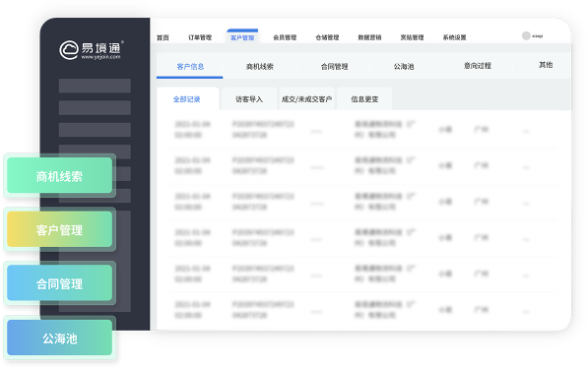Screen dimensions: 588x368
Task: Switch to the 客户信息 tab
Action: point(190,66)
